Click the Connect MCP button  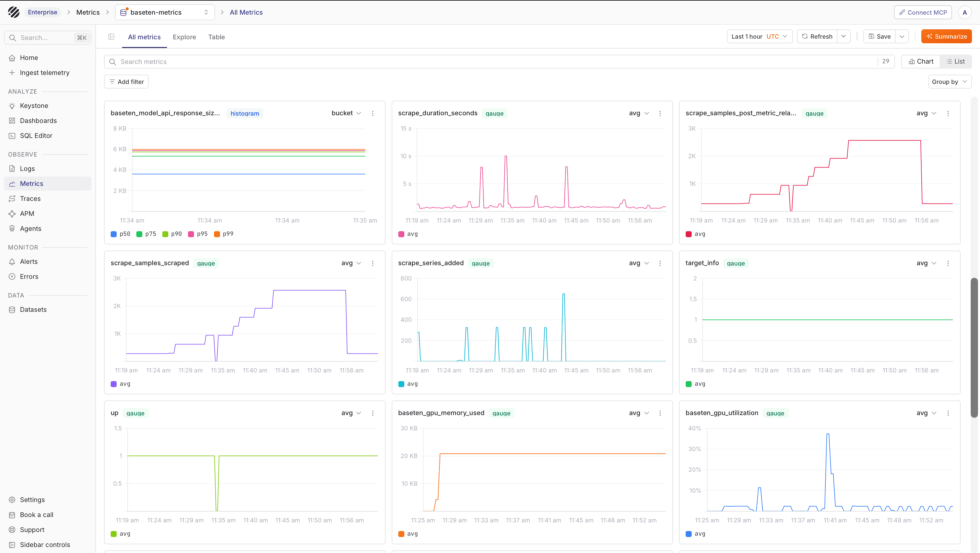(x=923, y=12)
